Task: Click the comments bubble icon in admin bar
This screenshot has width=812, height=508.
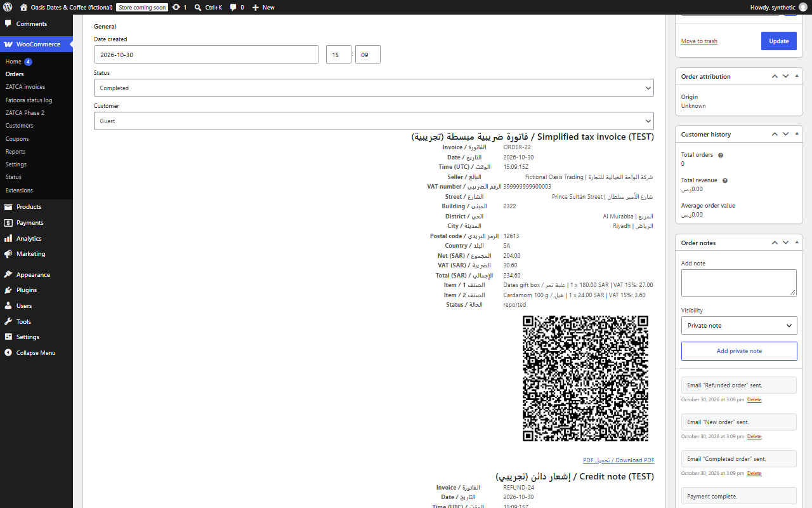Action: [x=233, y=7]
